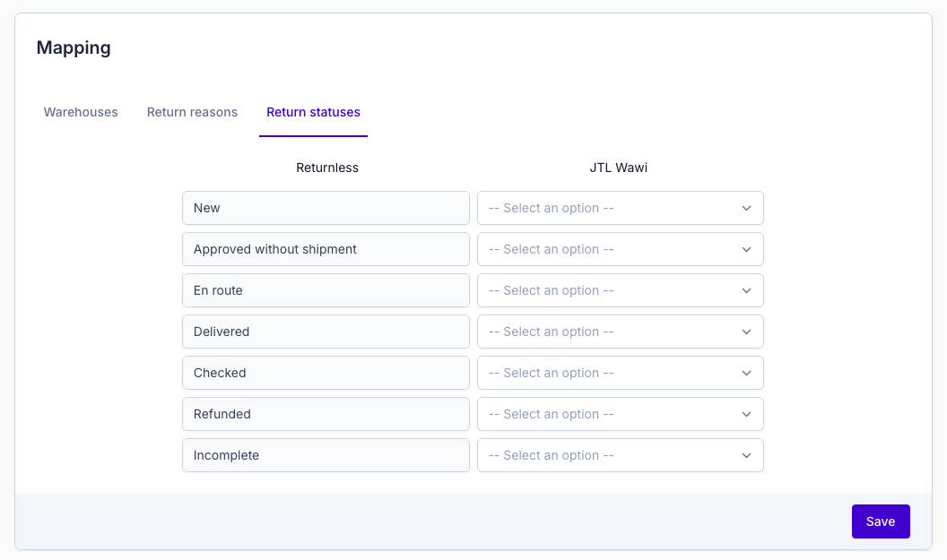This screenshot has height=560, width=947.
Task: Expand dropdown for Approved without shipment
Action: [x=620, y=249]
